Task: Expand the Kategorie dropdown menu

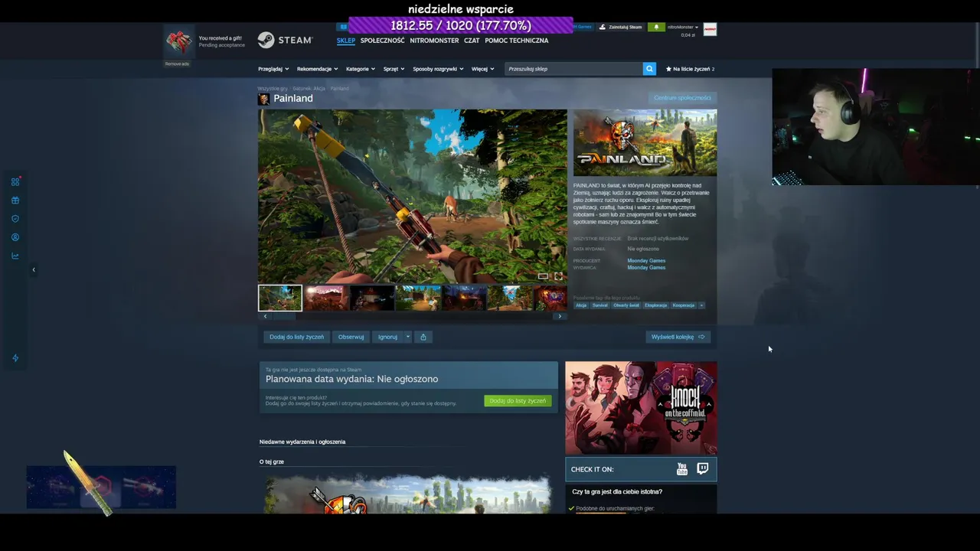Action: (x=360, y=69)
